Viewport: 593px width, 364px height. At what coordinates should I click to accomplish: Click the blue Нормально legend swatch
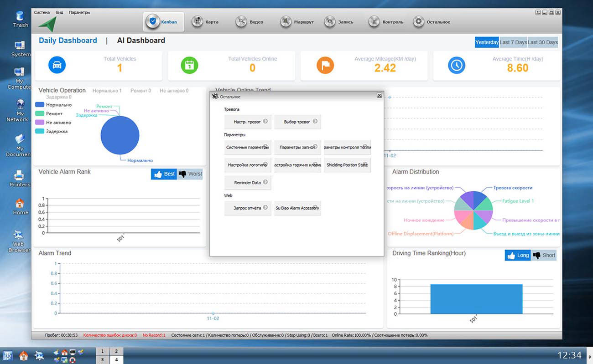click(x=40, y=105)
